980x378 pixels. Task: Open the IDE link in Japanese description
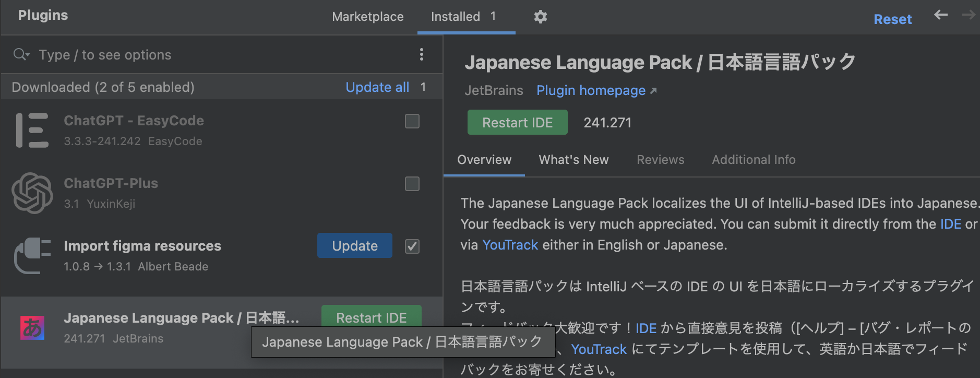(646, 328)
